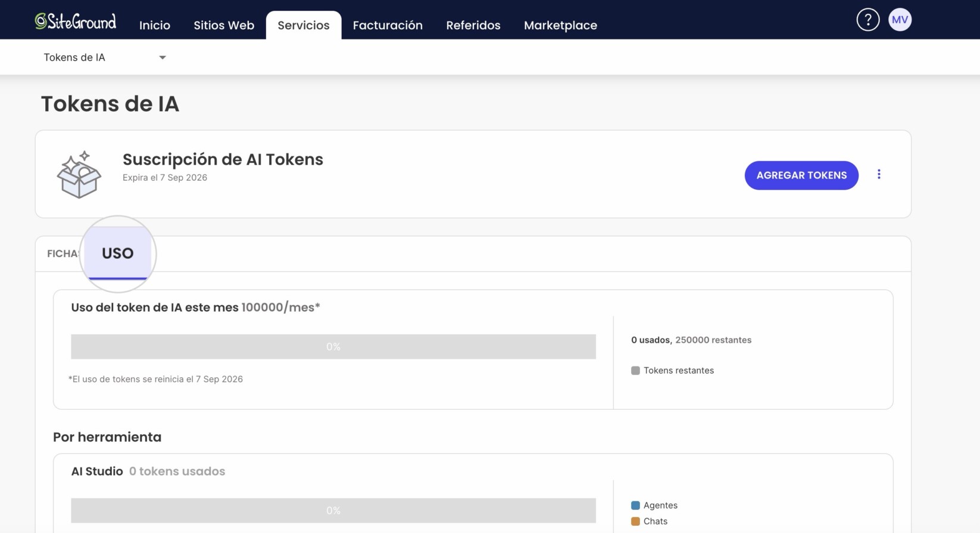Image resolution: width=980 pixels, height=533 pixels.
Task: Select the Servicios tab
Action: pyautogui.click(x=304, y=25)
